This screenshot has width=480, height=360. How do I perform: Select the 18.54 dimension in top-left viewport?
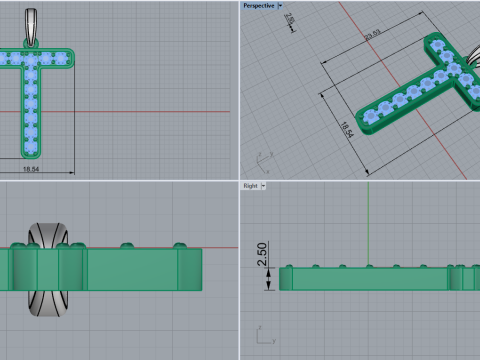pos(31,169)
